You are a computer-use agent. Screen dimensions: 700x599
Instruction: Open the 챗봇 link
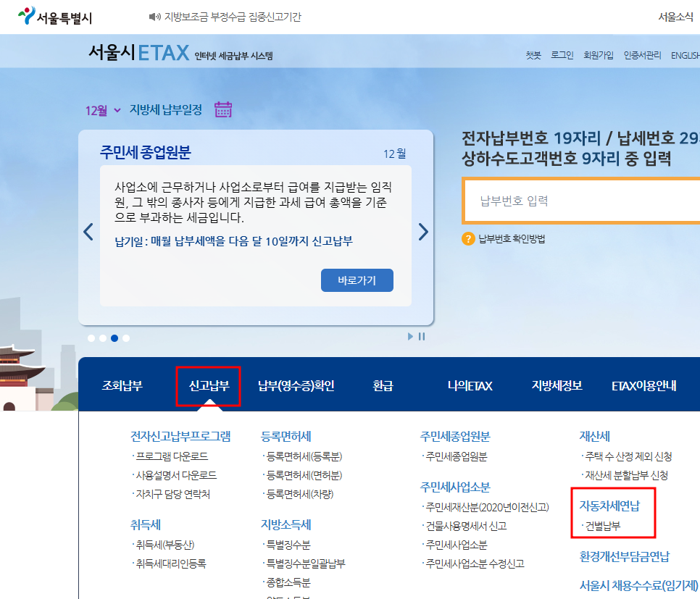tap(533, 55)
